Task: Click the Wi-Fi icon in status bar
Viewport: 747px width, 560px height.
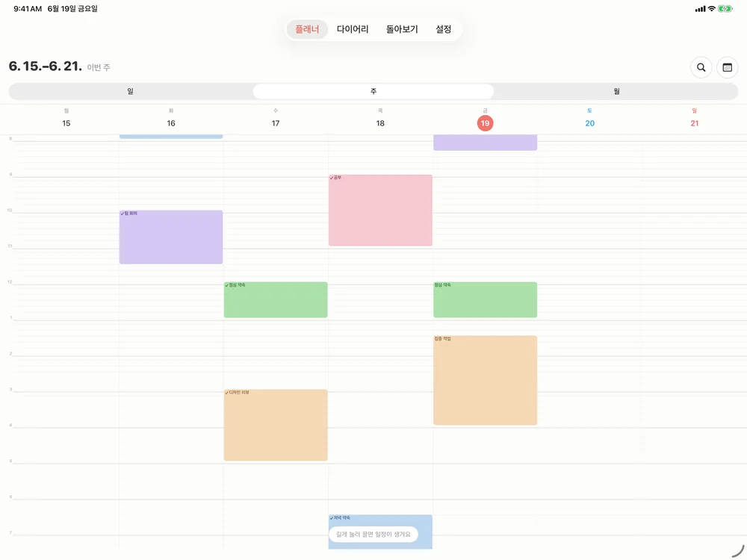Action: pyautogui.click(x=711, y=8)
